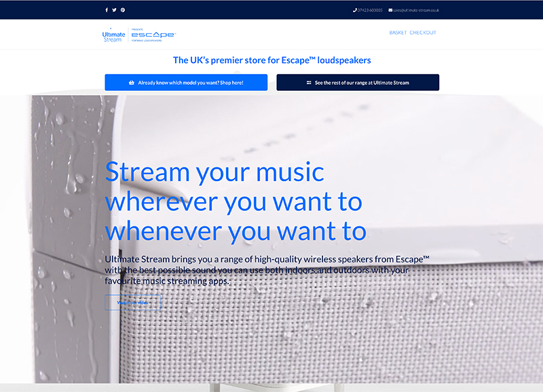Click the sales@ultimate-stream.co.uk email link
The width and height of the screenshot is (543, 392).
416,10
